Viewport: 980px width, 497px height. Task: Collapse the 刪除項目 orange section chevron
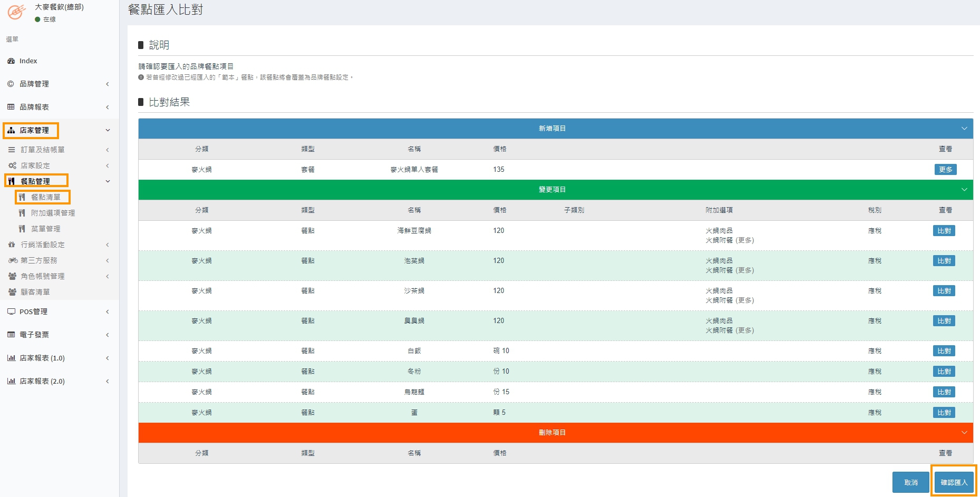pyautogui.click(x=964, y=433)
